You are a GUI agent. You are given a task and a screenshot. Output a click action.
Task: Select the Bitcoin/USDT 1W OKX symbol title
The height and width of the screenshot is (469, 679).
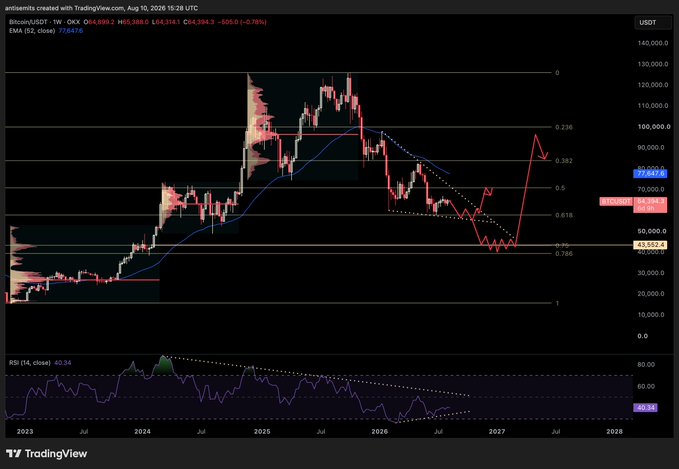tap(45, 22)
